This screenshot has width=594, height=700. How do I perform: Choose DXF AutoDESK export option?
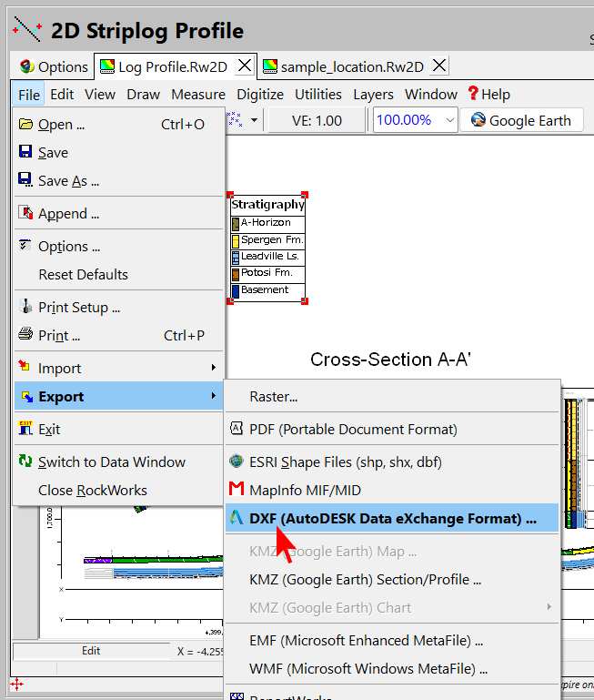pos(392,518)
